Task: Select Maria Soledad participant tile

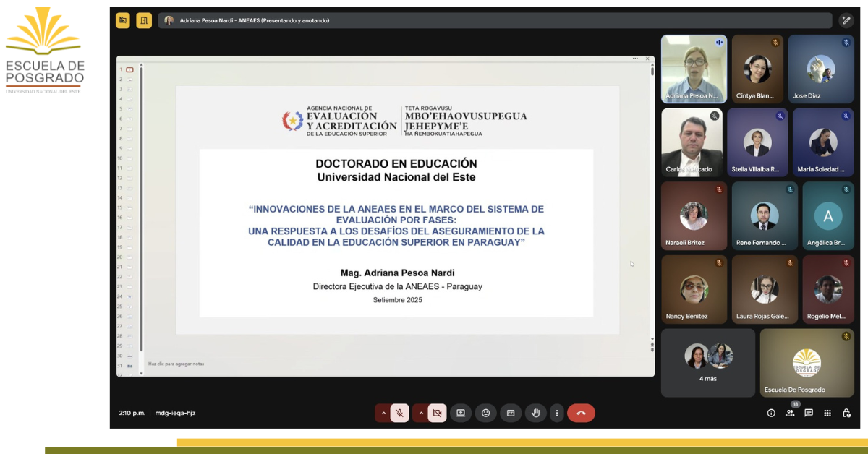Action: pyautogui.click(x=823, y=142)
